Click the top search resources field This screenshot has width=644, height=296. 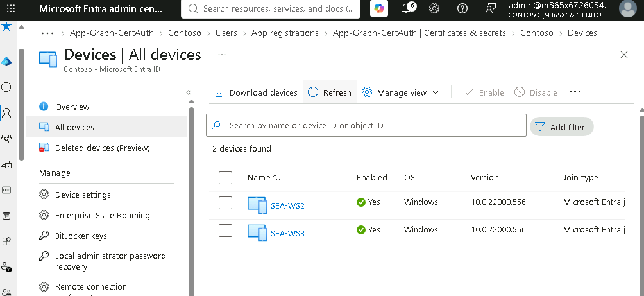tap(271, 8)
